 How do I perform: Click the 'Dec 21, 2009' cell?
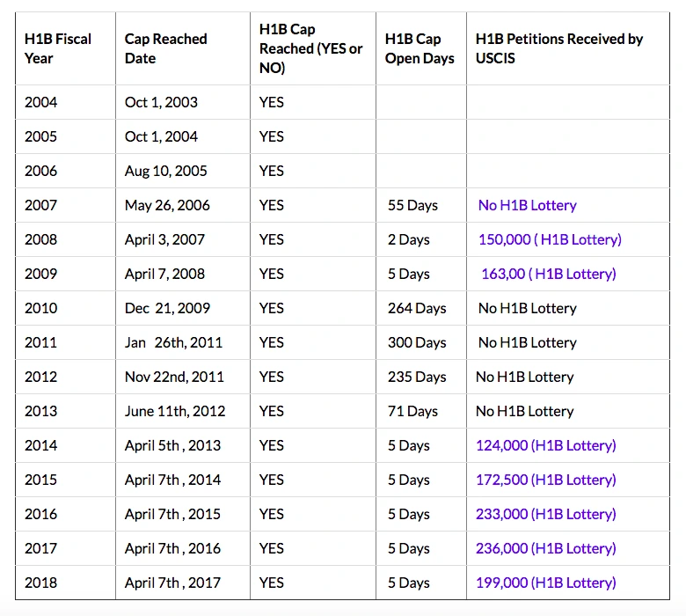coord(183,308)
